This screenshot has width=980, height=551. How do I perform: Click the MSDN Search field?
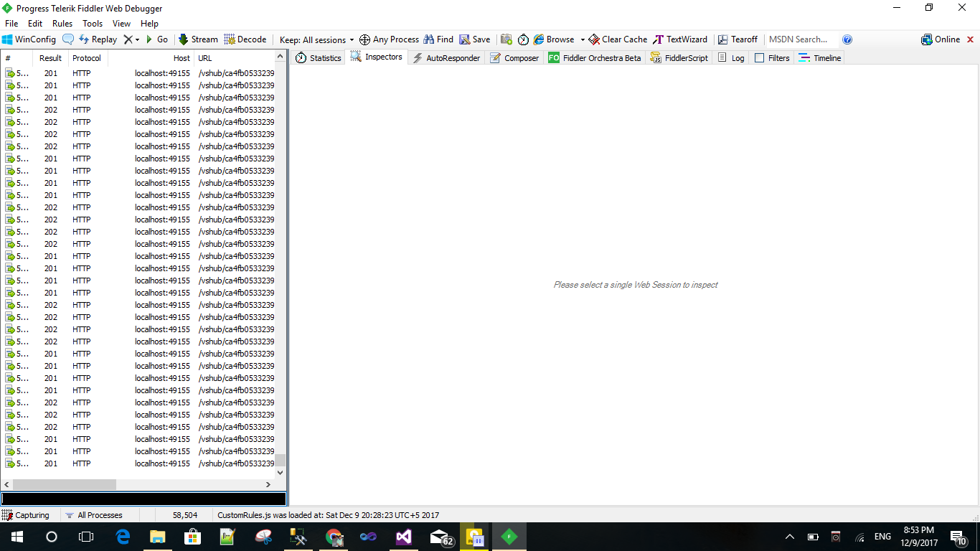pos(802,39)
